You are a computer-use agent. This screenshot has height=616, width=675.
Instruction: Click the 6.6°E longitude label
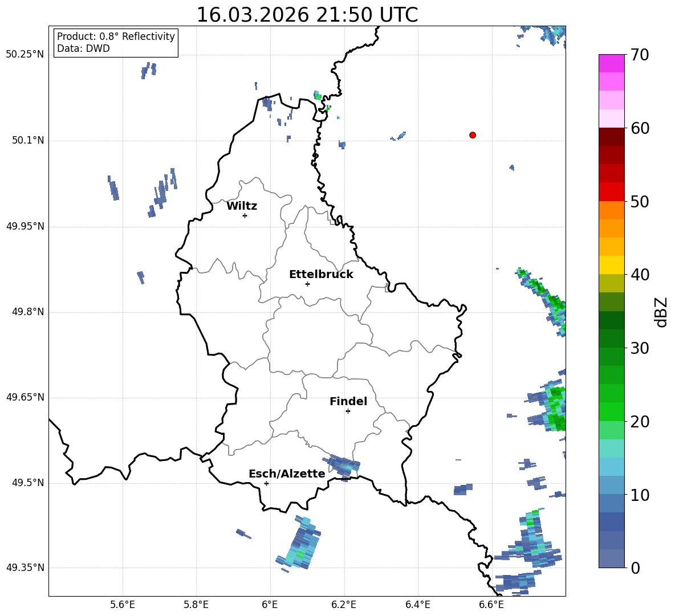click(491, 605)
